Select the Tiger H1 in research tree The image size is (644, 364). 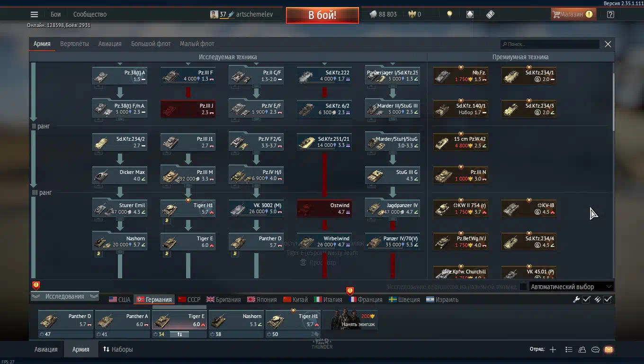point(188,209)
